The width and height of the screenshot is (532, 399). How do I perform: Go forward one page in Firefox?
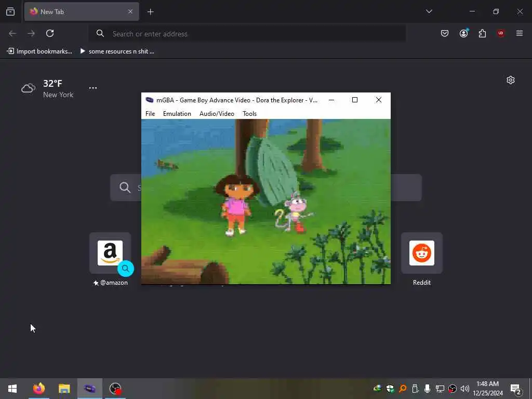tap(31, 33)
